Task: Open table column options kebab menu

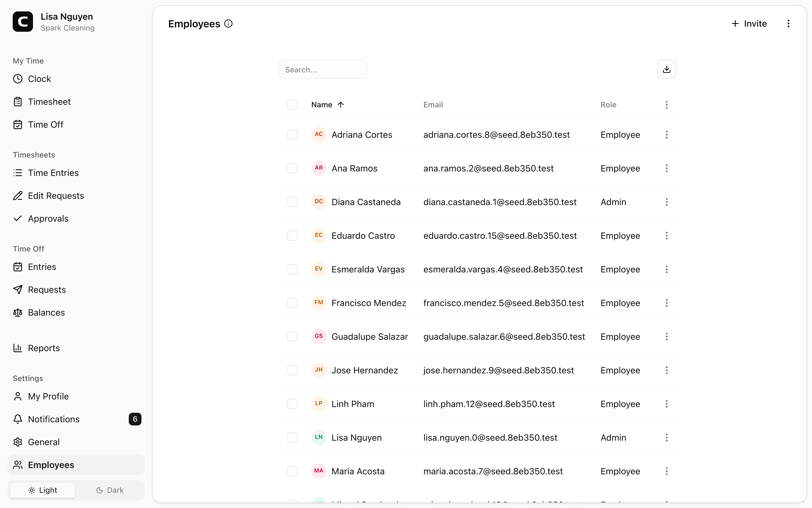Action: pos(666,105)
